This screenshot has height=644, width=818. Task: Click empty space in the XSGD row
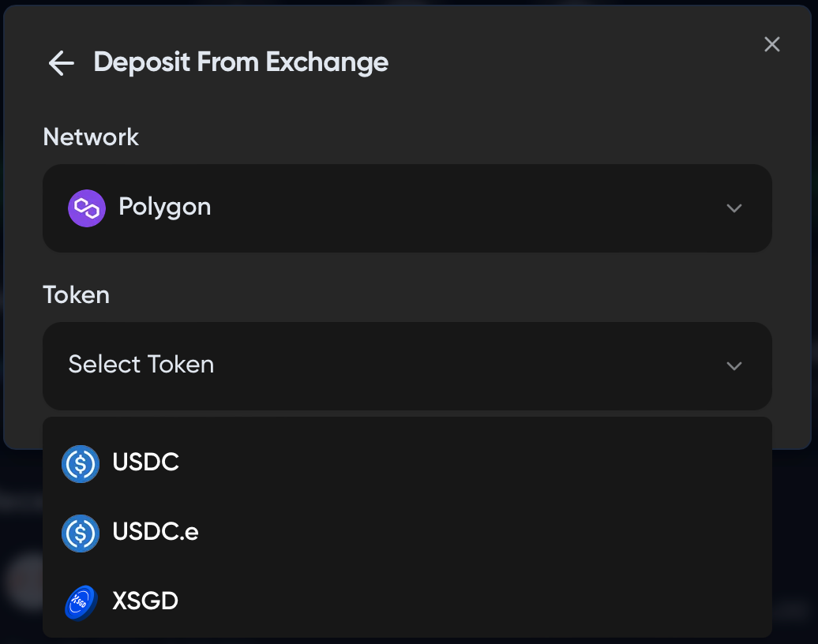[x=474, y=602]
